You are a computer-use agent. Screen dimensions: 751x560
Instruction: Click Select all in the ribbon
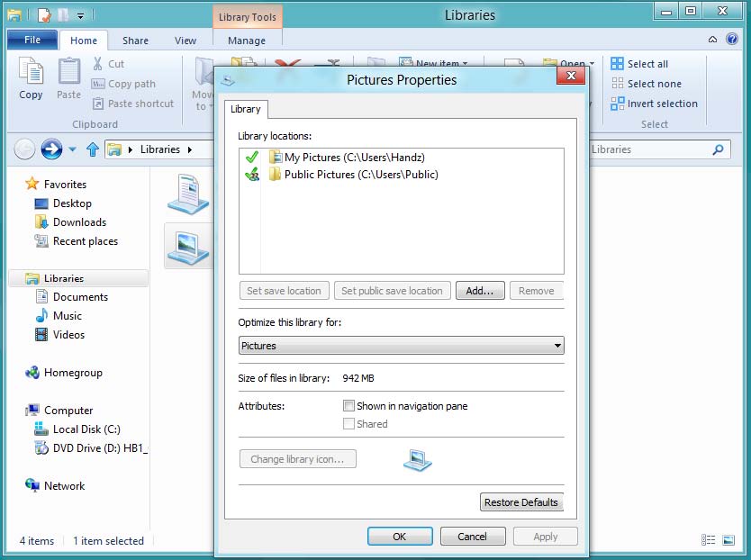click(x=647, y=64)
